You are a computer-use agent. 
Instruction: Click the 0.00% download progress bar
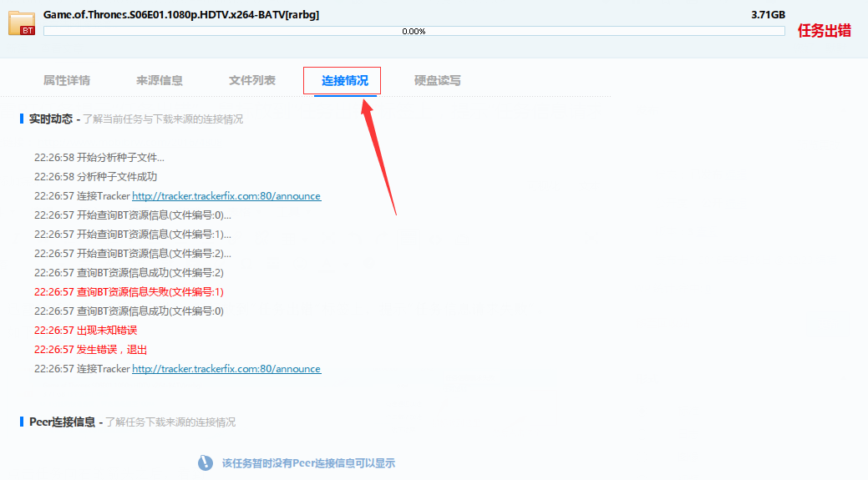click(414, 31)
